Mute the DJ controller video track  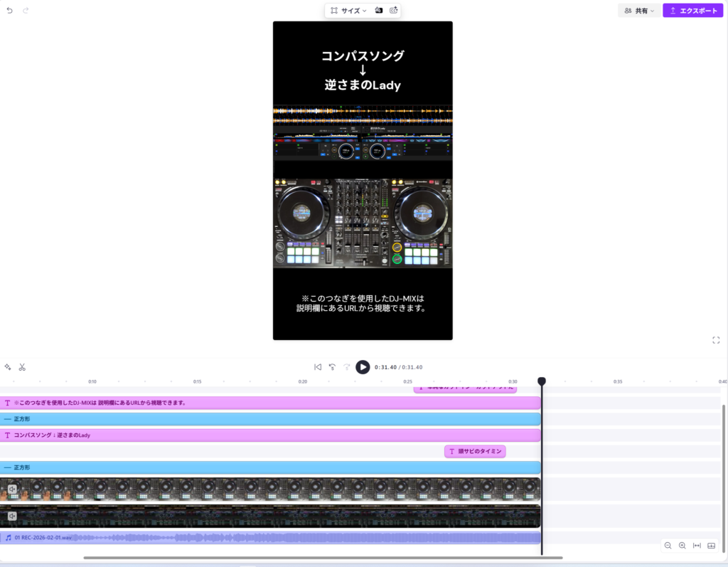[12, 489]
